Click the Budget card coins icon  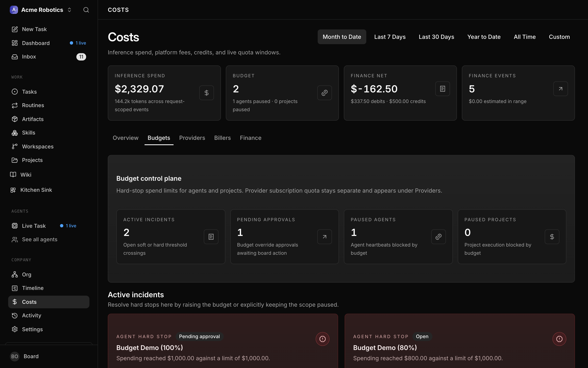(x=325, y=93)
